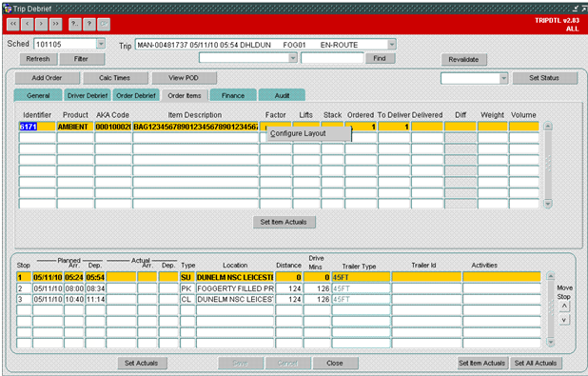This screenshot has width=588, height=376.
Task: Open the Order Debrief tab
Action: point(136,95)
